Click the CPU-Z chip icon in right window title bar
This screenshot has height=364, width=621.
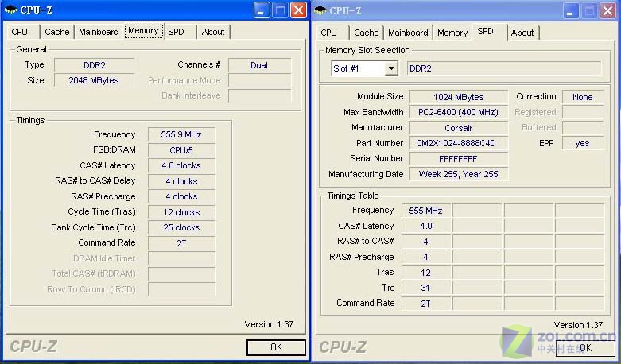(x=320, y=10)
